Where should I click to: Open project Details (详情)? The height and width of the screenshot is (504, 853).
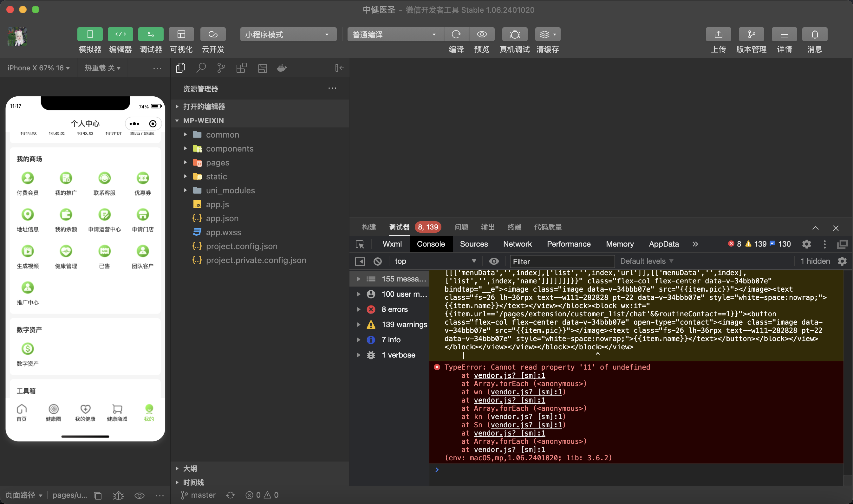pos(785,34)
